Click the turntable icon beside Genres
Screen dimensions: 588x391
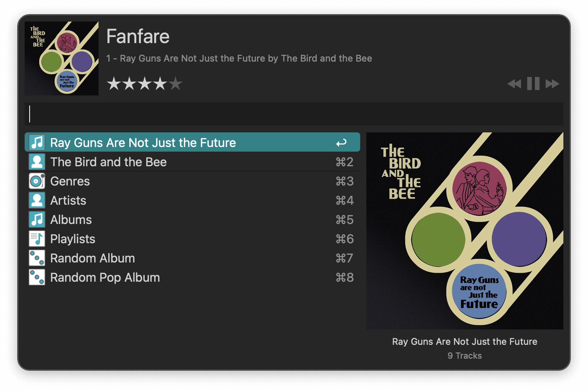37,181
